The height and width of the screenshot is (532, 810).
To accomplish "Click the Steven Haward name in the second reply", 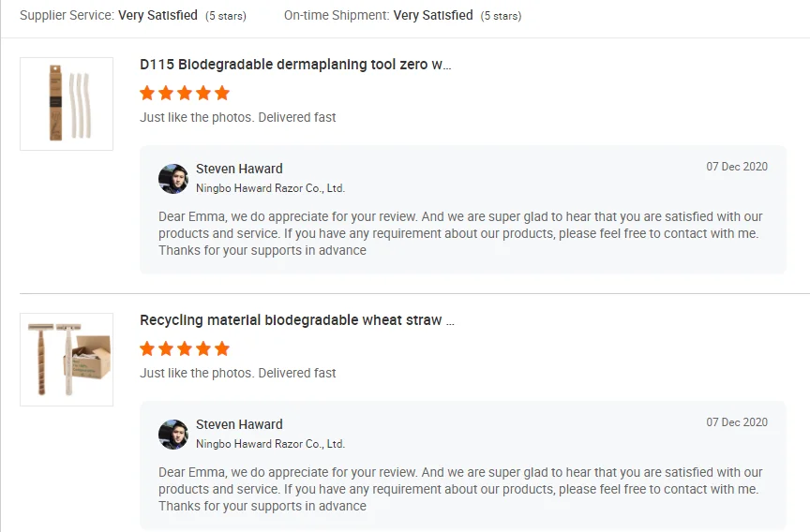I will [x=239, y=424].
